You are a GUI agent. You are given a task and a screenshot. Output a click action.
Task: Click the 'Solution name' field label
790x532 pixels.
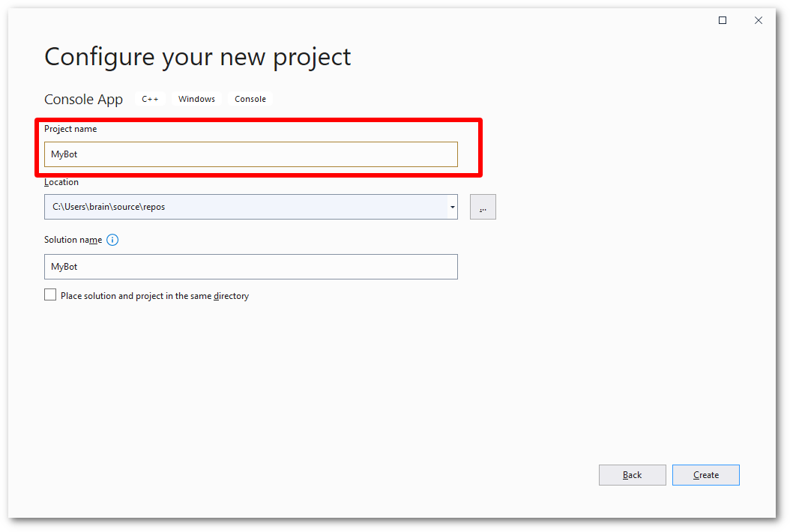(73, 240)
